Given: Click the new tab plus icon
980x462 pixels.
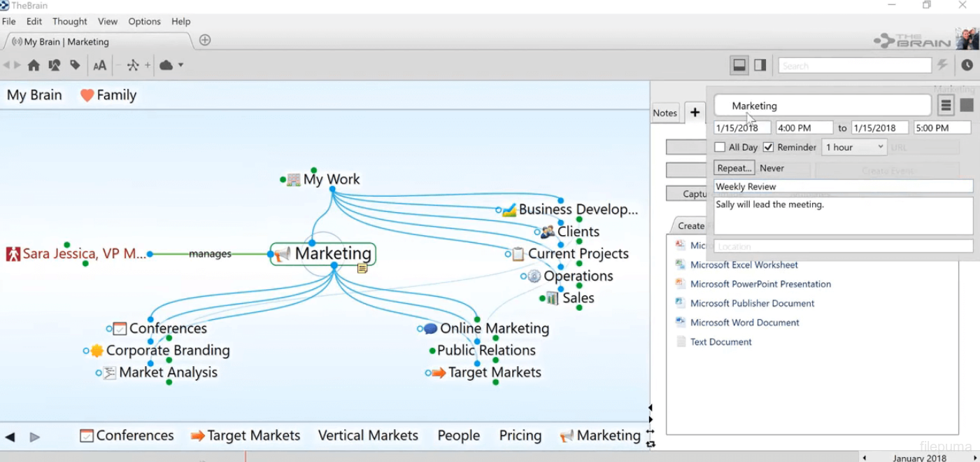Looking at the screenshot, I should (205, 40).
